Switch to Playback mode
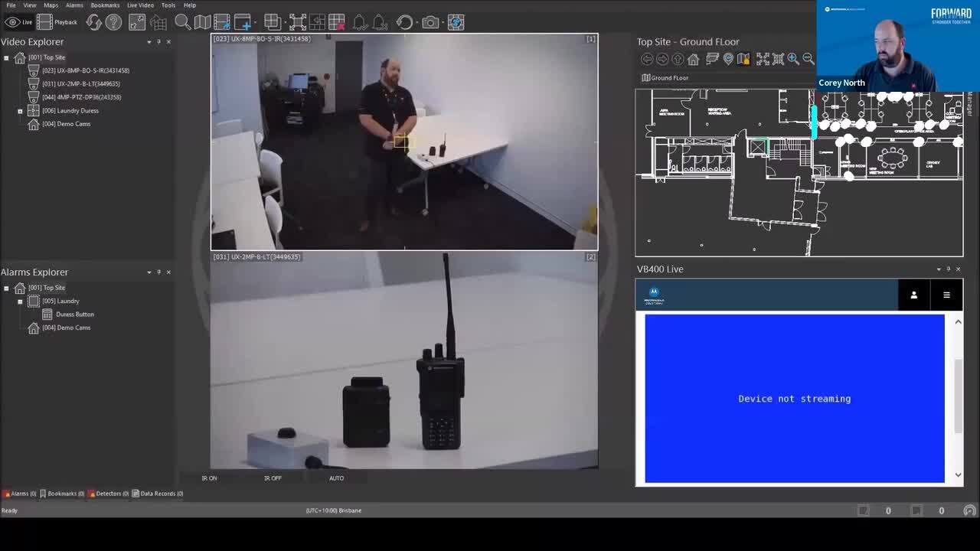Viewport: 980px width, 551px height. pos(57,22)
